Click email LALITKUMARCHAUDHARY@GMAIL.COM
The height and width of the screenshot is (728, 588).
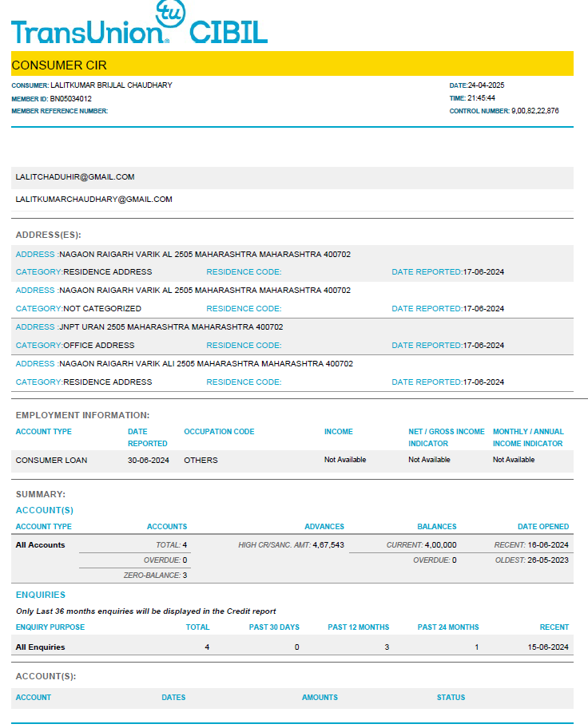[94, 200]
